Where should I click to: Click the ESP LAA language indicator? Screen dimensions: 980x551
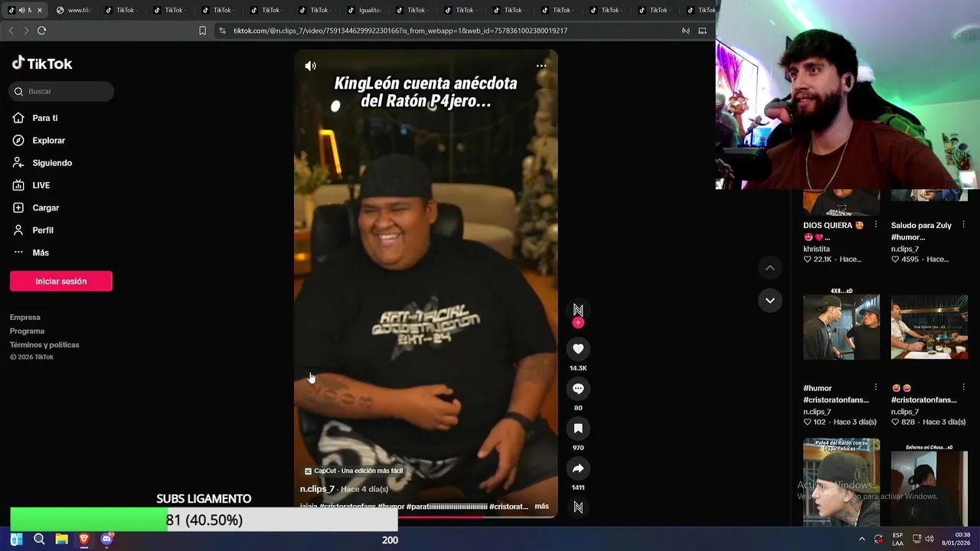coord(898,540)
